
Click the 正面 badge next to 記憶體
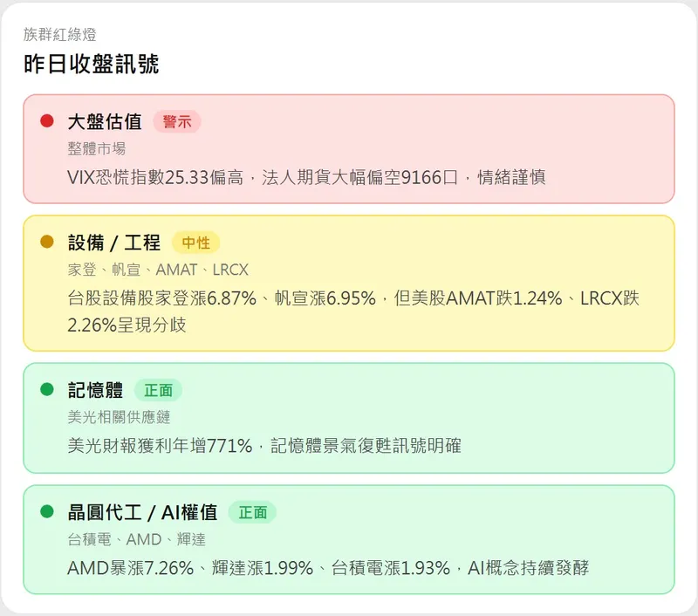click(x=158, y=390)
